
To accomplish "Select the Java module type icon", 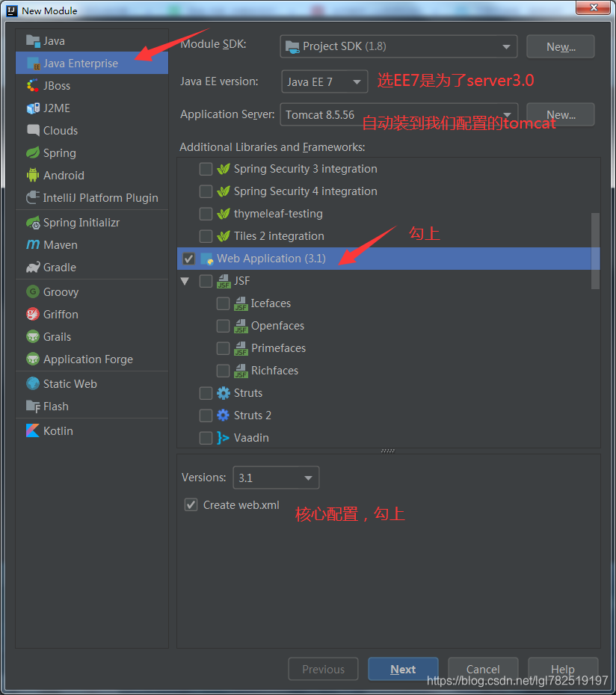I will (33, 41).
